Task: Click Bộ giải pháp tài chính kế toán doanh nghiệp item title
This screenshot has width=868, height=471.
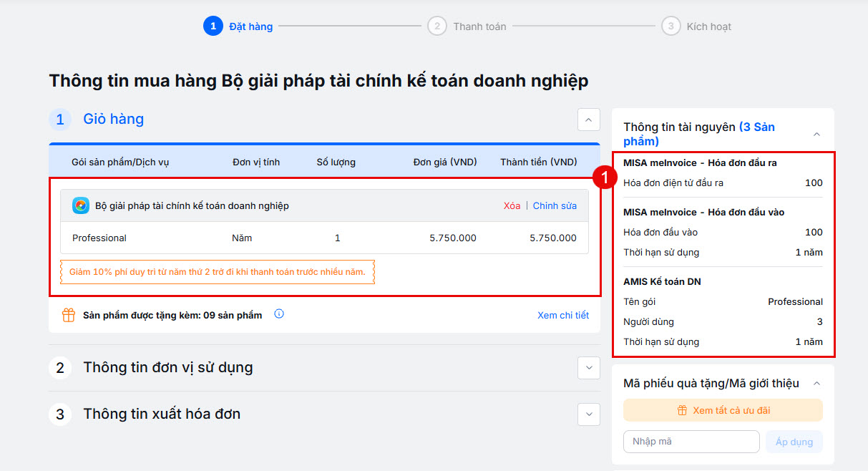Action: 192,205
